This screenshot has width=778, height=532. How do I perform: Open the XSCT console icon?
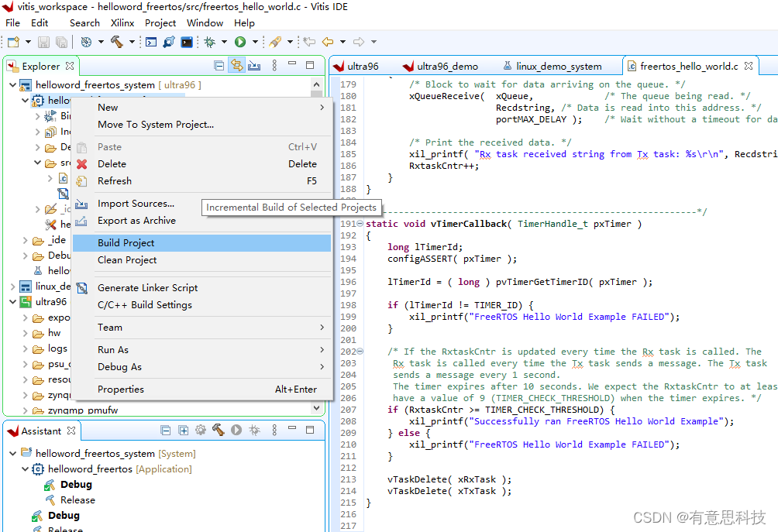[x=151, y=42]
